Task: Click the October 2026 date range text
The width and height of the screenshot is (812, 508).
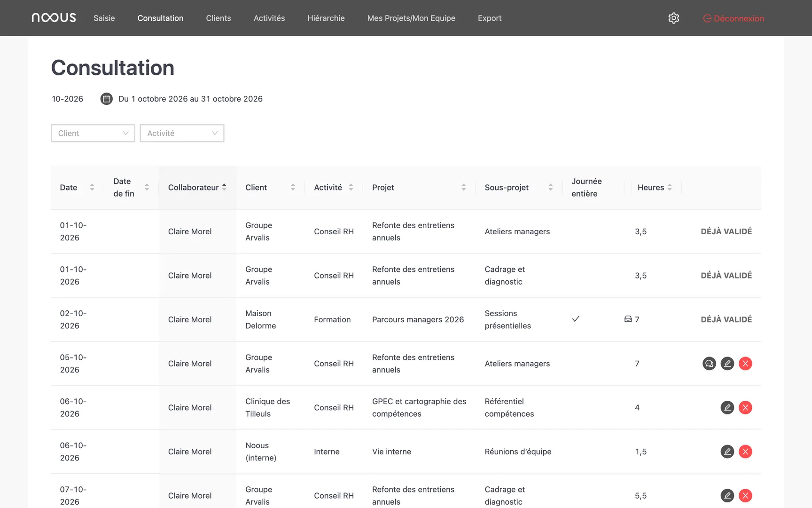Action: (x=190, y=99)
